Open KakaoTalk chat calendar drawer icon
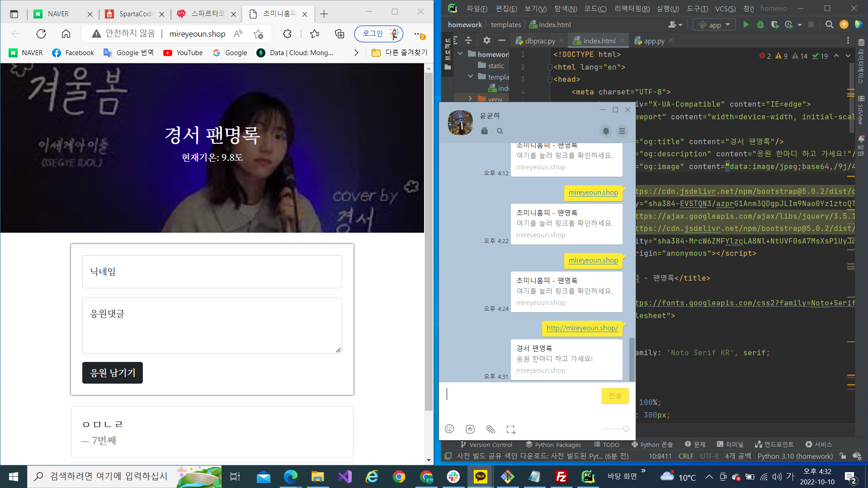The image size is (868, 488). (x=484, y=131)
